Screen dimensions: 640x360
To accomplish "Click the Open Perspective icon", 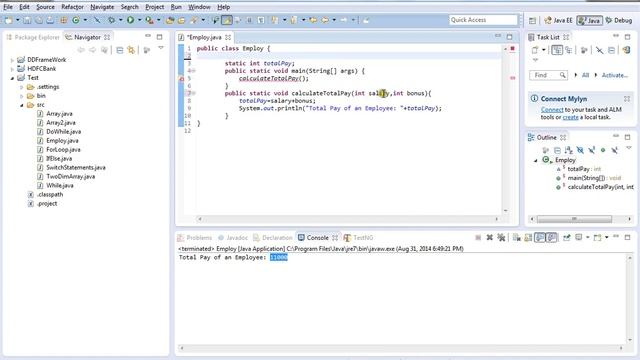I will [x=532, y=20].
